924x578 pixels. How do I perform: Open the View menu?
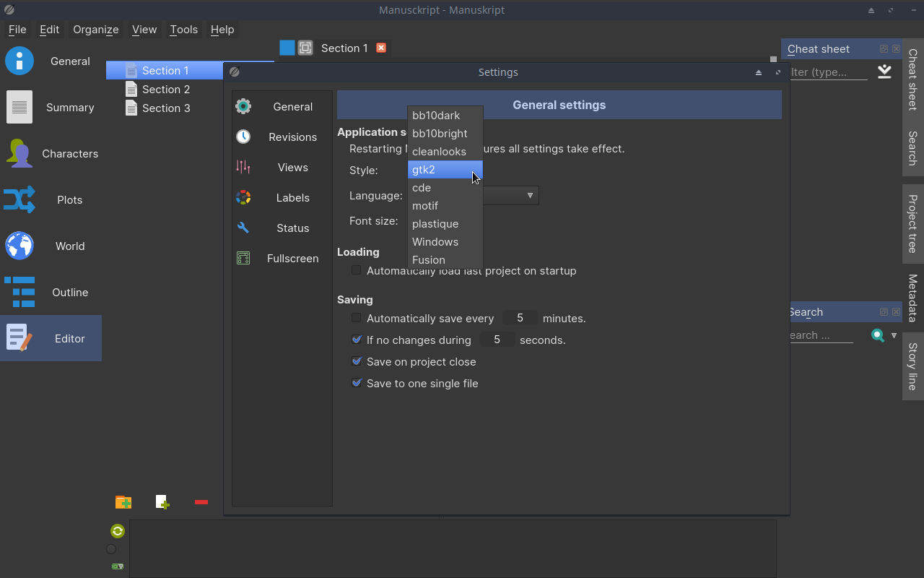[x=144, y=30]
